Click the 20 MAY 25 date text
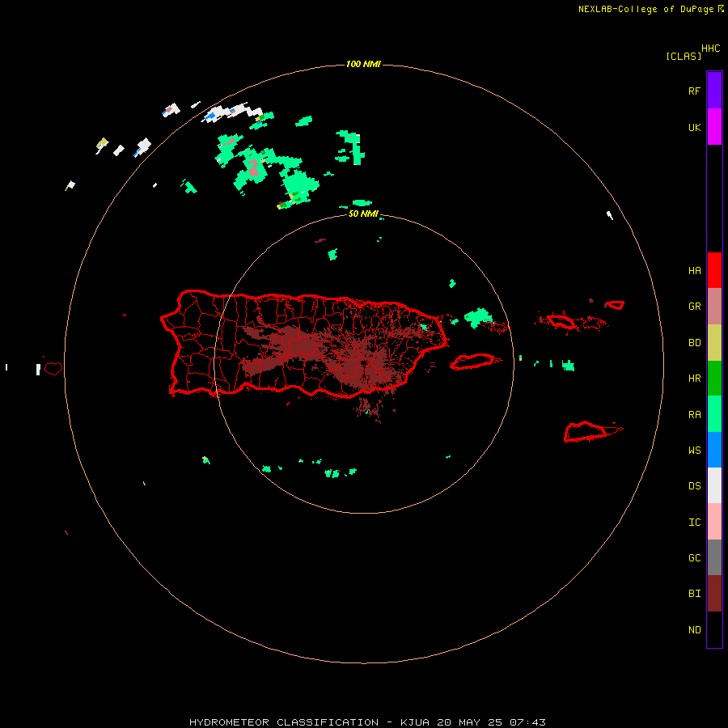This screenshot has height=728, width=728. pyautogui.click(x=469, y=722)
